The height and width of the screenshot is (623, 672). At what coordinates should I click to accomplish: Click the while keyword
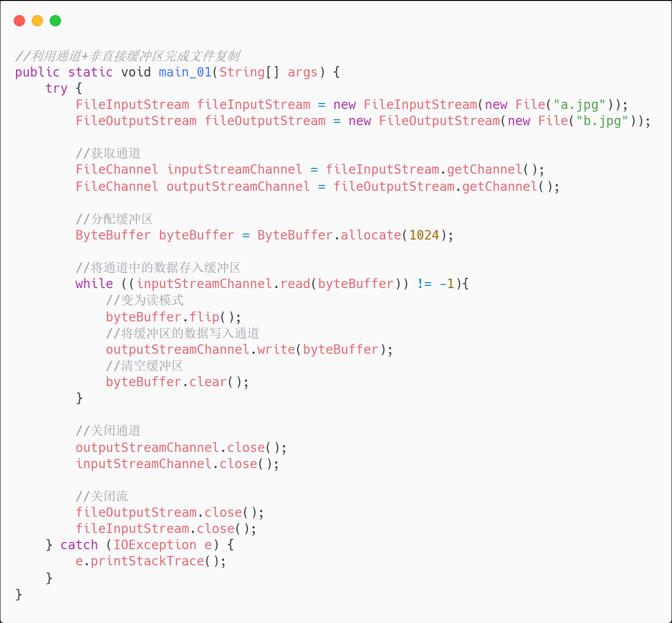click(x=94, y=284)
